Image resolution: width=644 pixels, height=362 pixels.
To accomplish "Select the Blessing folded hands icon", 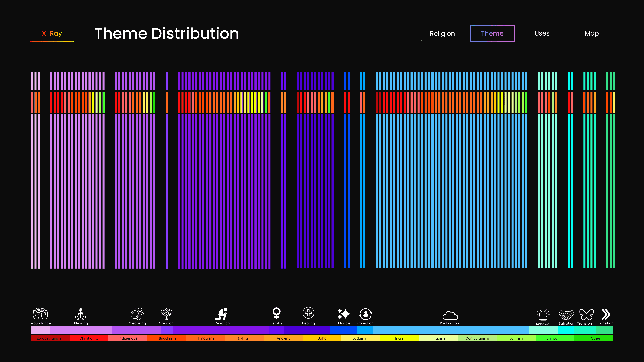I will (x=81, y=314).
